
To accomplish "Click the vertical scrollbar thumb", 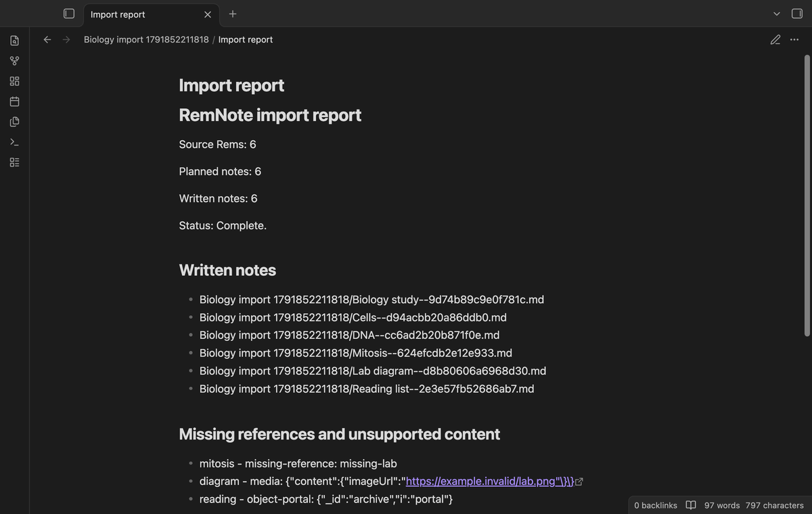I will coord(807,195).
